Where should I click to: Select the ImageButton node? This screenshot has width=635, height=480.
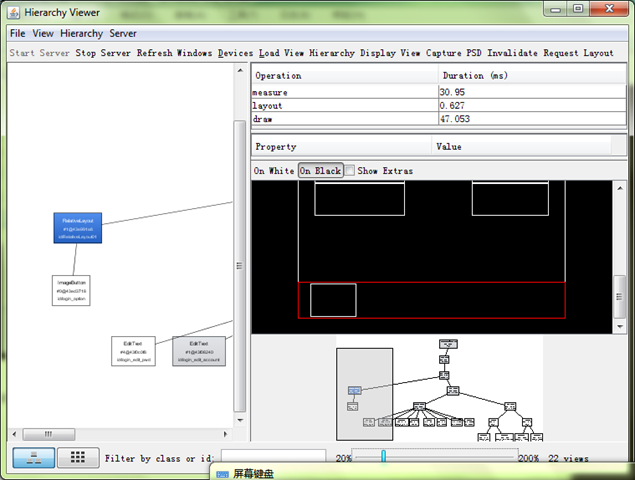pyautogui.click(x=71, y=290)
